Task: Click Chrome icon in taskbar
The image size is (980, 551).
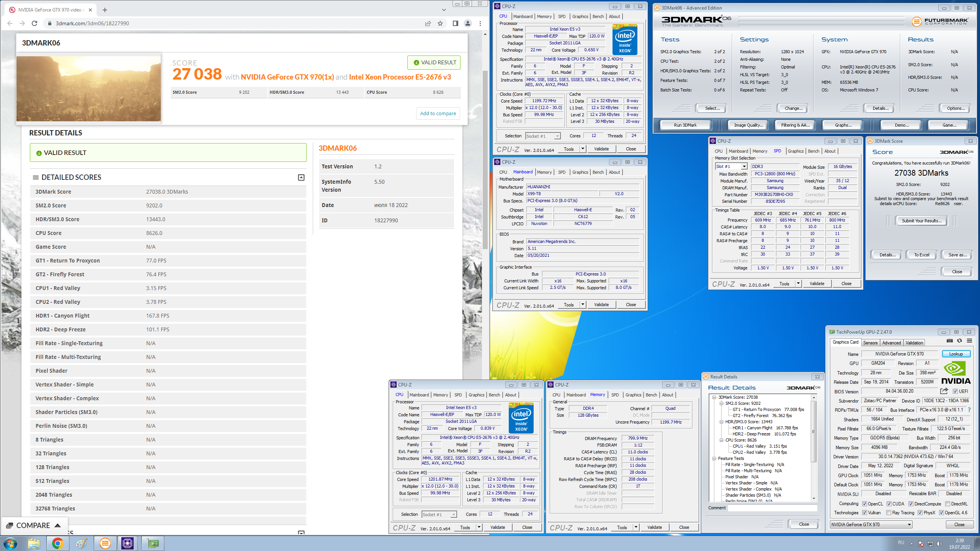Action: pyautogui.click(x=58, y=543)
